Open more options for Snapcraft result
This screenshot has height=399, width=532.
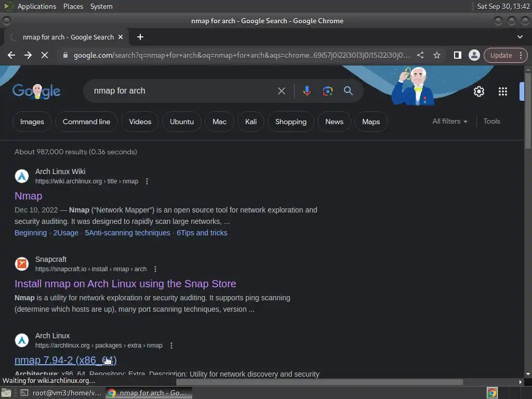tap(155, 269)
